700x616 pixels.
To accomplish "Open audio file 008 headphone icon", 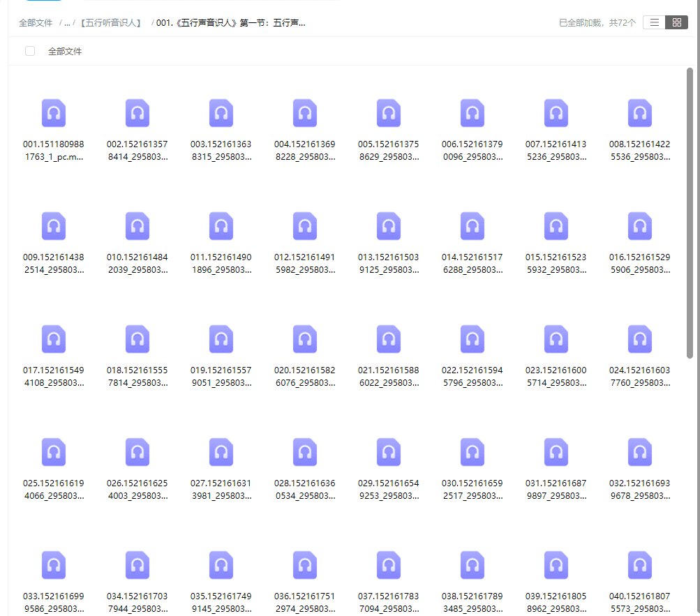I will coord(639,112).
